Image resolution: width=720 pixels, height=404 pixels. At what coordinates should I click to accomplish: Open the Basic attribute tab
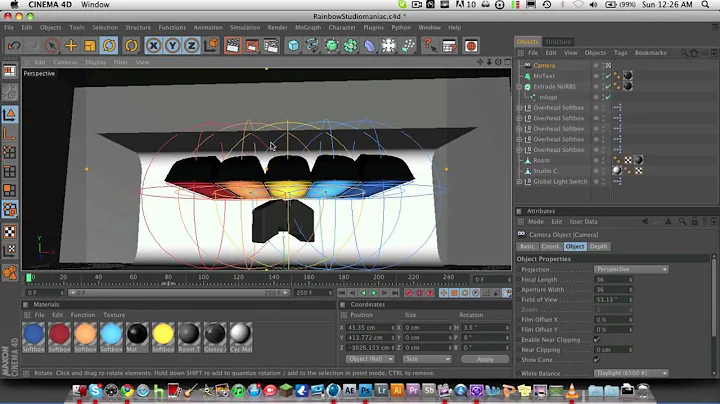click(x=527, y=247)
